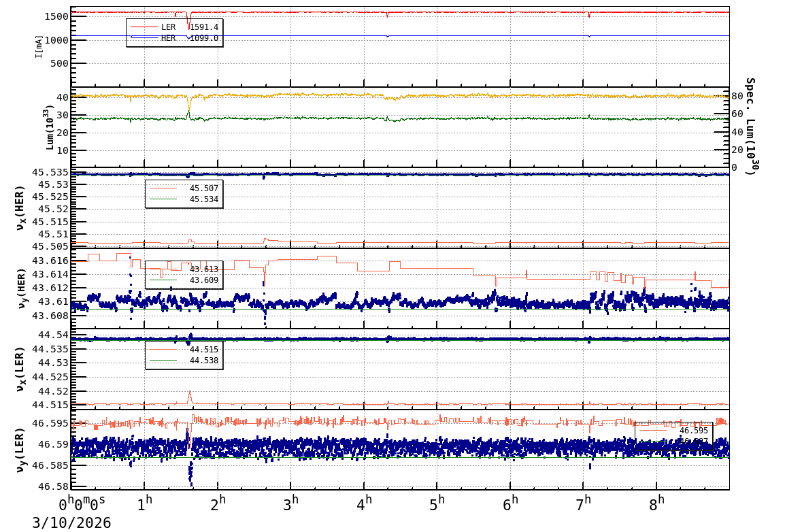Click the LER 1591.4 legend entry
The width and height of the screenshot is (785, 532).
click(x=175, y=27)
